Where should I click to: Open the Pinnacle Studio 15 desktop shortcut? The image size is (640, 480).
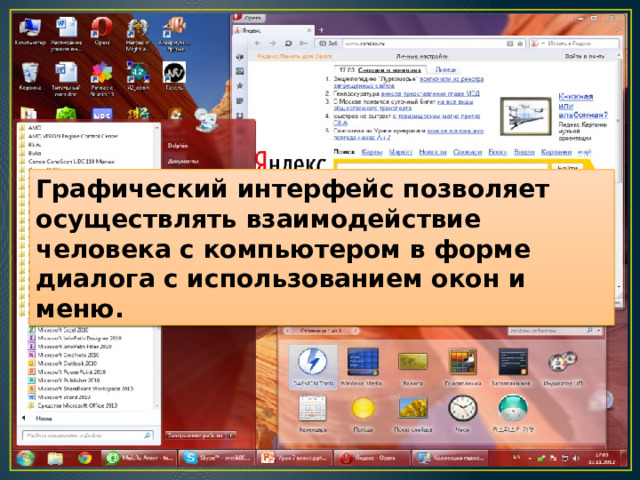click(102, 79)
